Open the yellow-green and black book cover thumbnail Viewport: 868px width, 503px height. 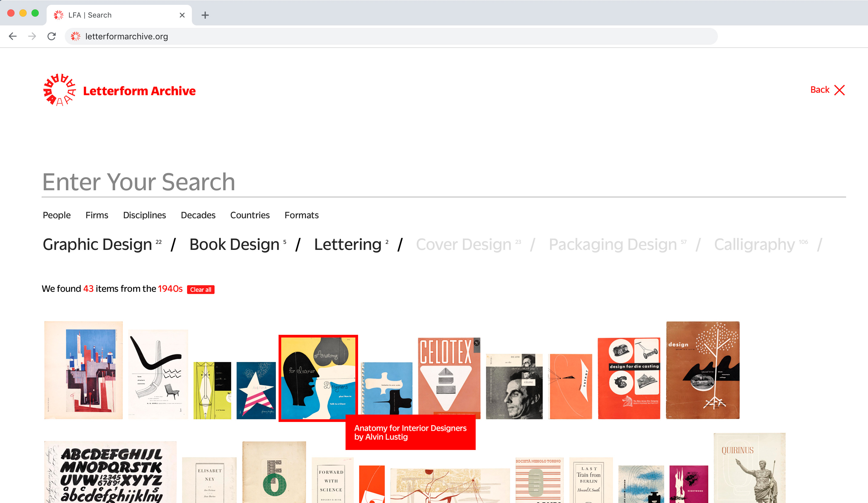212,390
